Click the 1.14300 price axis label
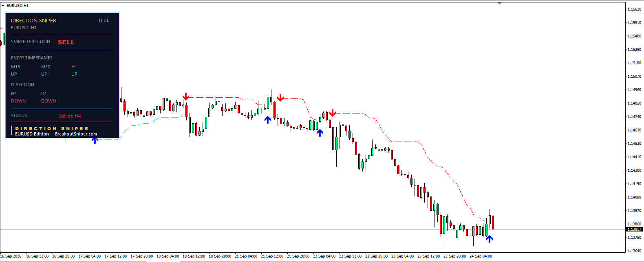This screenshot has width=644, height=262. coord(634,170)
